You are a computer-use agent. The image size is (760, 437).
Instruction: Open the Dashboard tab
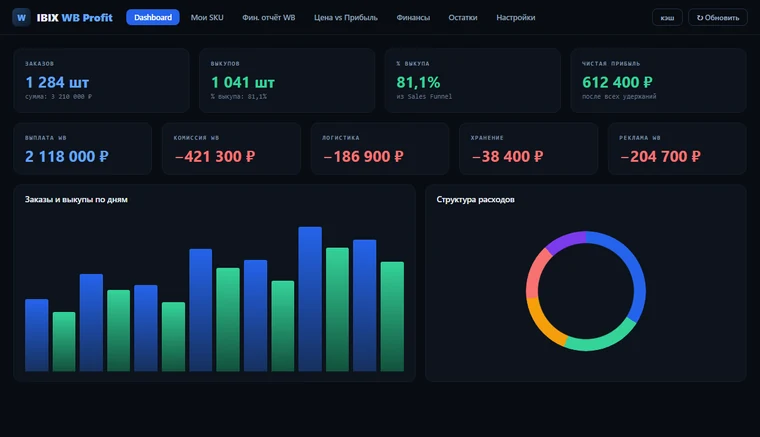(x=153, y=17)
